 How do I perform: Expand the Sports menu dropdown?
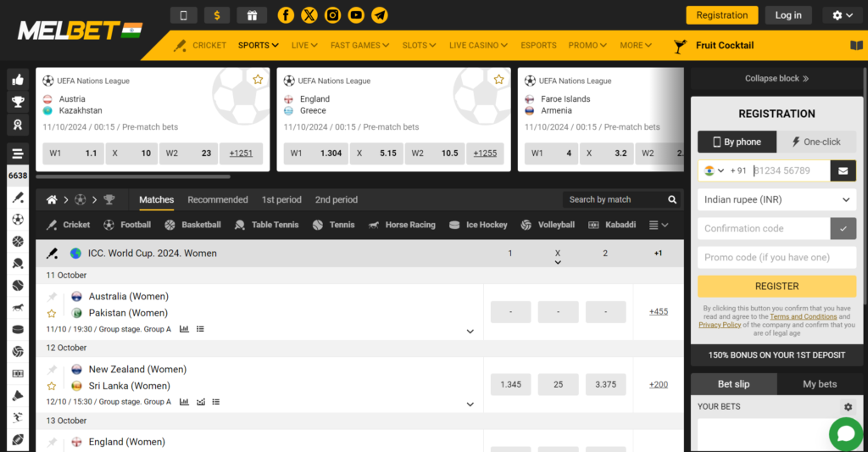point(259,46)
